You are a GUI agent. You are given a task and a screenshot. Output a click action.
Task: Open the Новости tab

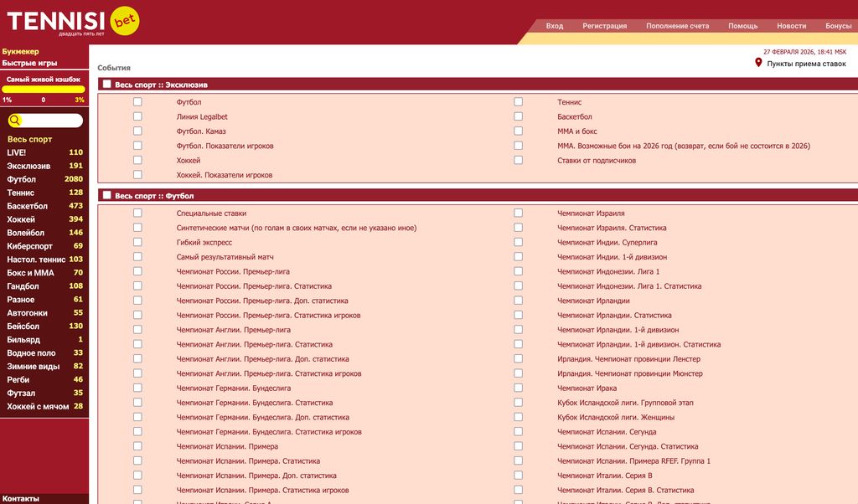click(791, 26)
